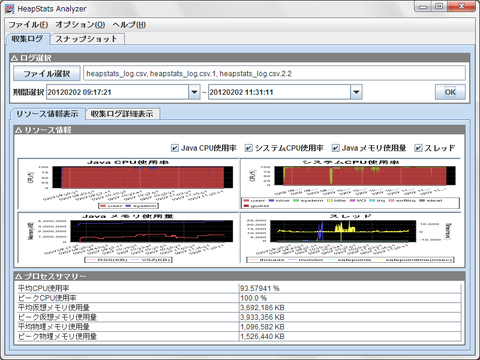Click the guest legend swatch

pos(246,206)
